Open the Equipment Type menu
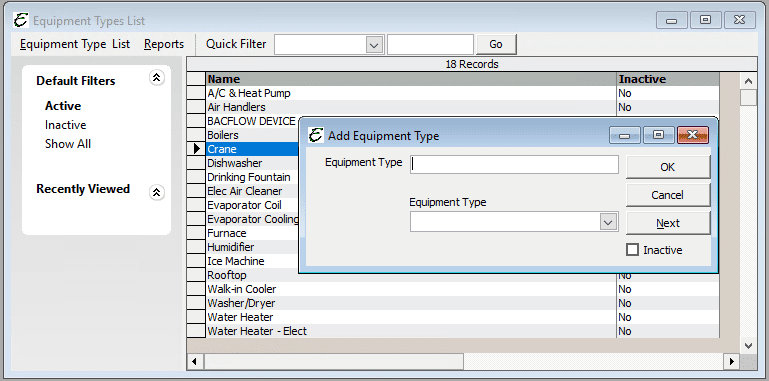The width and height of the screenshot is (769, 381). (63, 44)
